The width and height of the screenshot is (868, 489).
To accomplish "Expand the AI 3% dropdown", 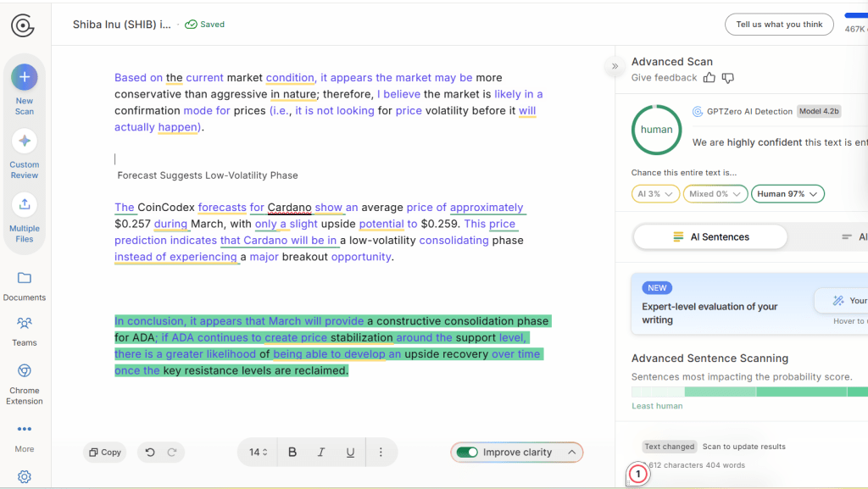I will pos(655,194).
